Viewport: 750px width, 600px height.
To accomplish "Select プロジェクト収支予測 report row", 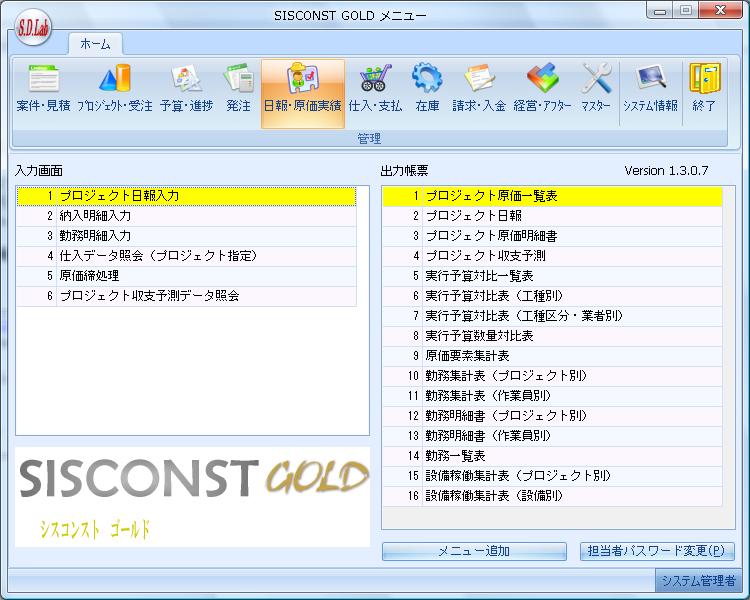I will [x=552, y=256].
